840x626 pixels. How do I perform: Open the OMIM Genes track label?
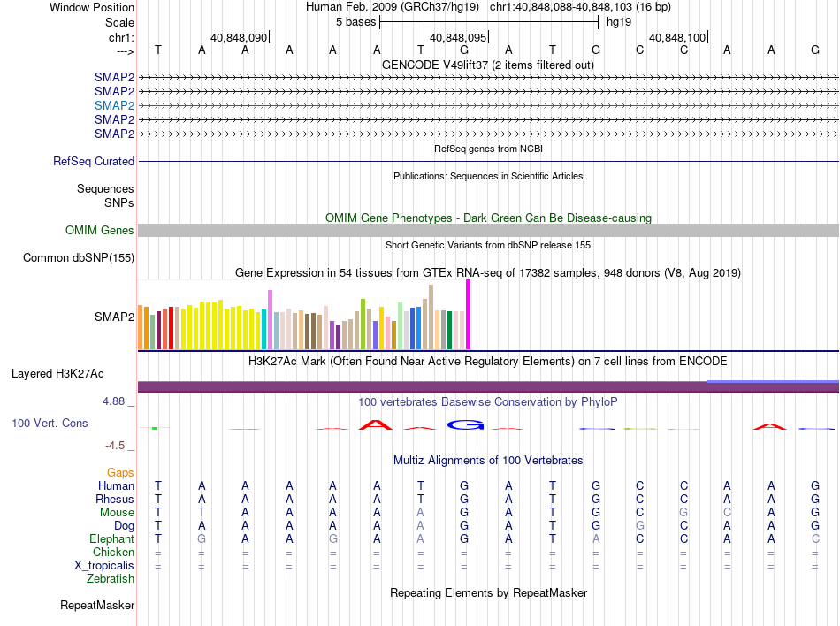(x=99, y=230)
